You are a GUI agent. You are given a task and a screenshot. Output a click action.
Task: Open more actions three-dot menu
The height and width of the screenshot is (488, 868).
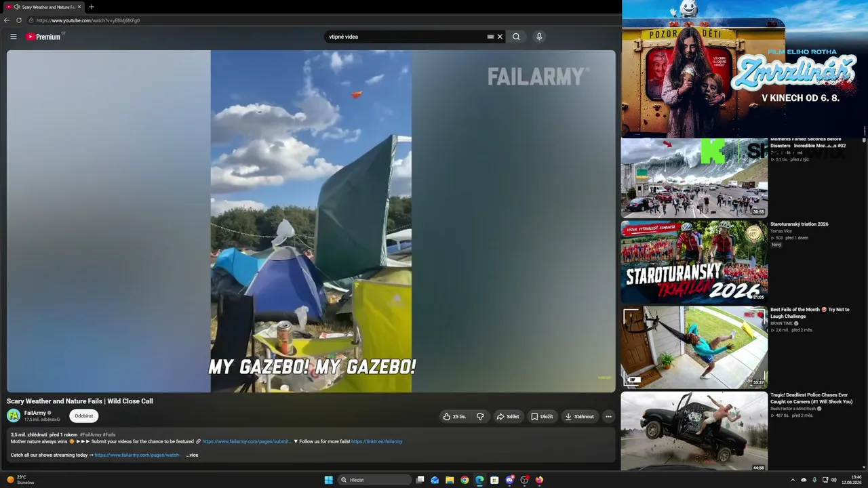608,416
